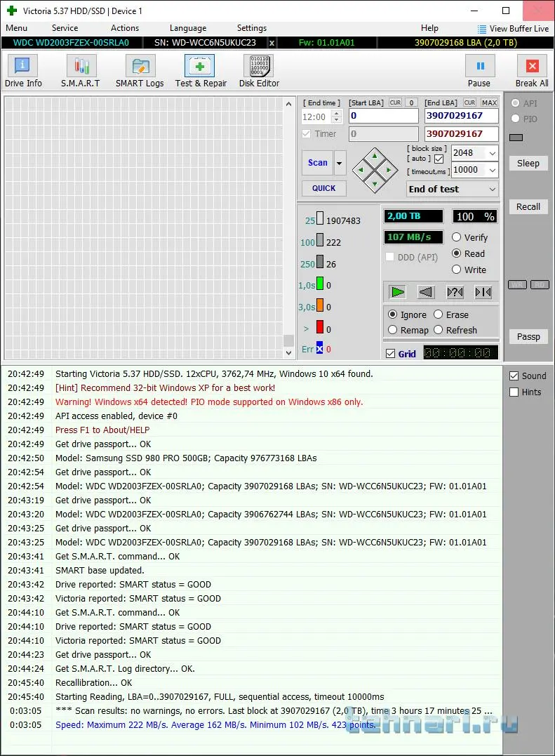Viewport: 555px width, 756px height.
Task: Click the reverse scan direction button
Action: pyautogui.click(x=425, y=292)
